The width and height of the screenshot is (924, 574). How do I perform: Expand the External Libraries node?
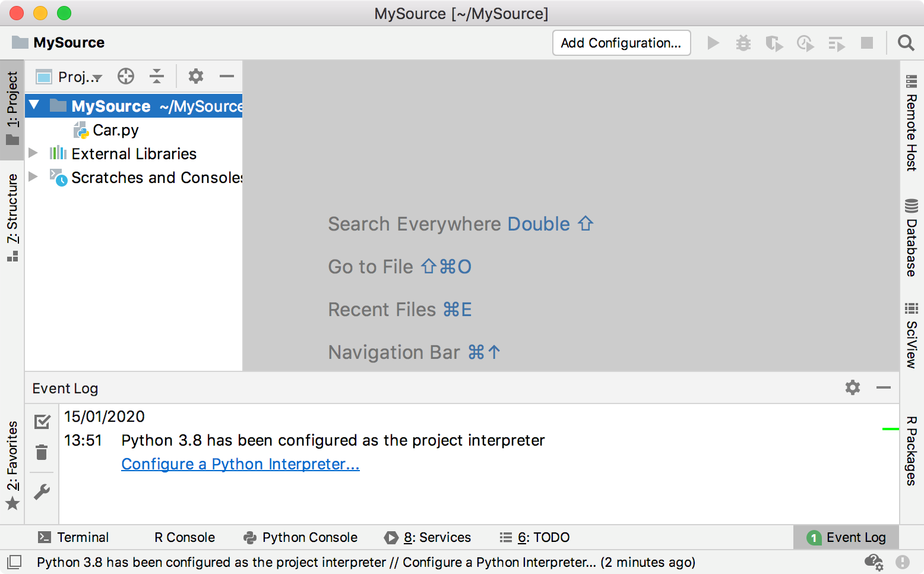point(33,153)
